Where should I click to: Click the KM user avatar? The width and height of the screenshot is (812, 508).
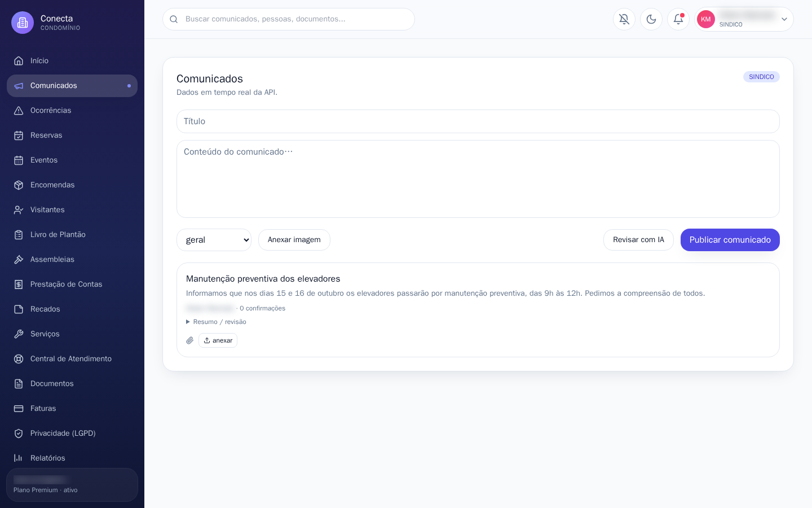coord(706,19)
